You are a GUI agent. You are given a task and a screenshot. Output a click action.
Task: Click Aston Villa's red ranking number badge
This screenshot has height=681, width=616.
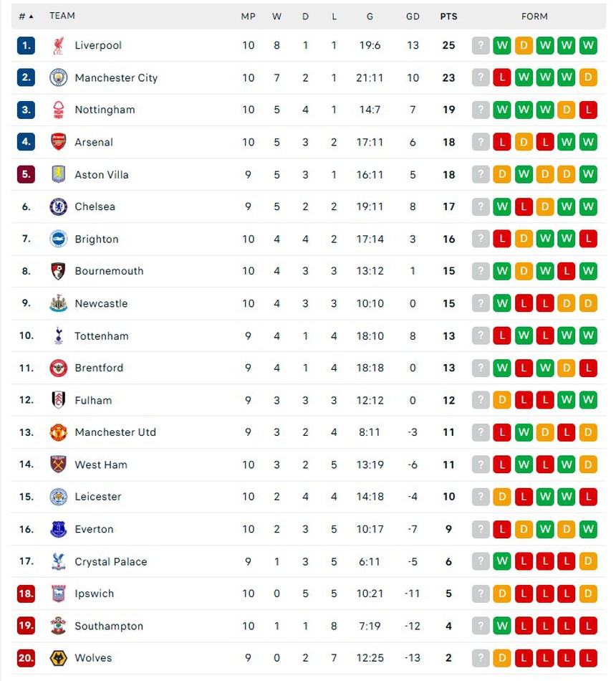(26, 174)
